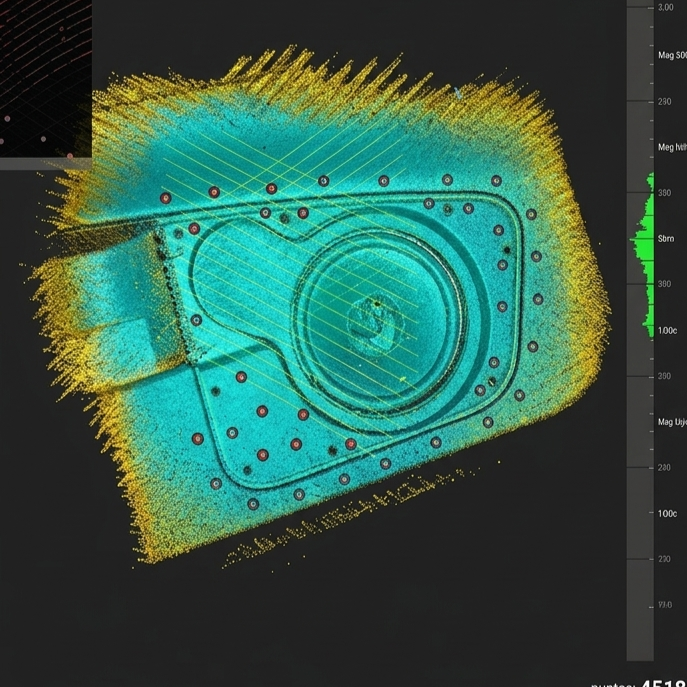Pick the lone marker on the inner contour's left edge
Viewport: 687px width, 687px height.
click(x=196, y=320)
